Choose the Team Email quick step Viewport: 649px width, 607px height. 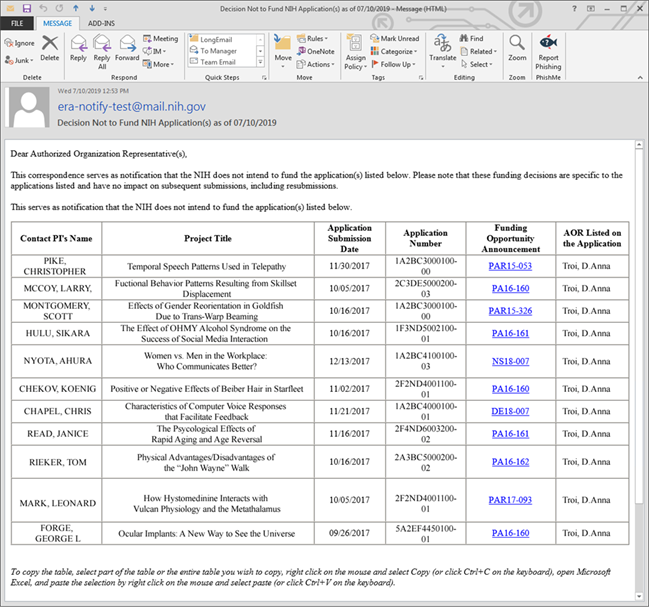(x=222, y=62)
